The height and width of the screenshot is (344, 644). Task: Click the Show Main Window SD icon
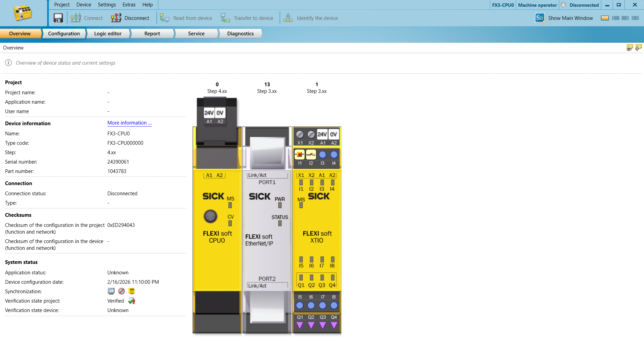coord(540,18)
